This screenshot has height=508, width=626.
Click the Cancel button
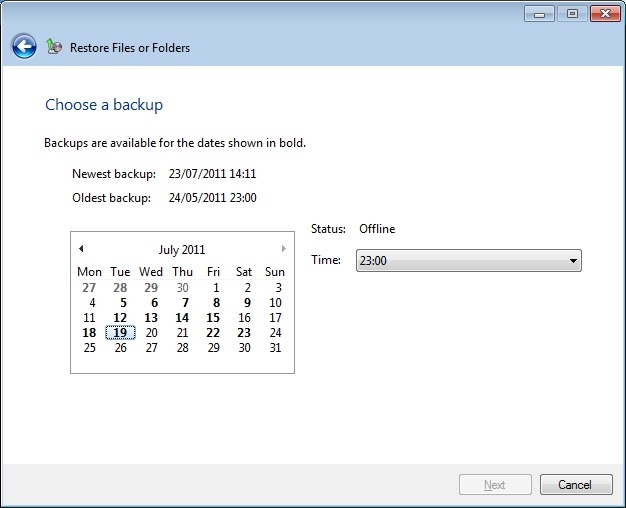coord(575,485)
